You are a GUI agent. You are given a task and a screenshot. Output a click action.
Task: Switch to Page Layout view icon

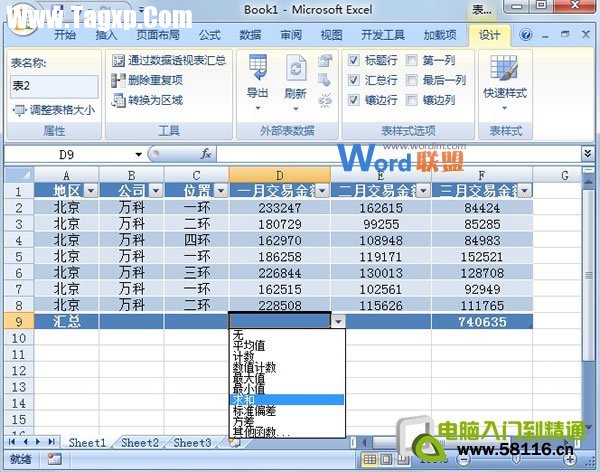point(386,459)
